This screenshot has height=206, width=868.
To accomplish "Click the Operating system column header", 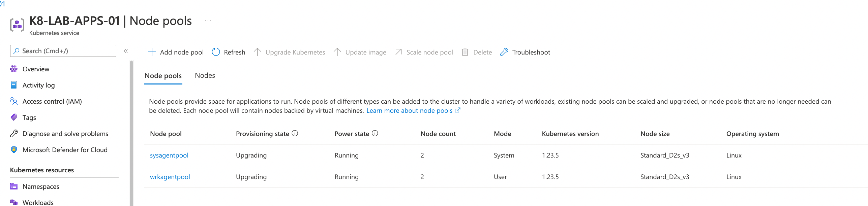I will [753, 134].
